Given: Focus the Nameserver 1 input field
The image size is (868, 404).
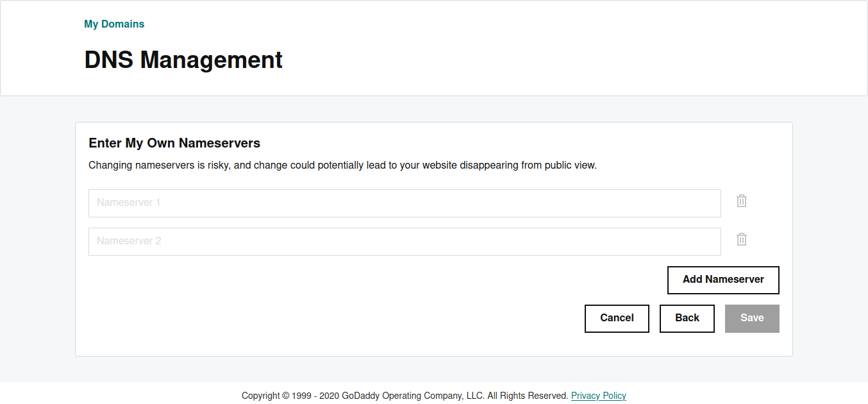Looking at the screenshot, I should point(405,203).
